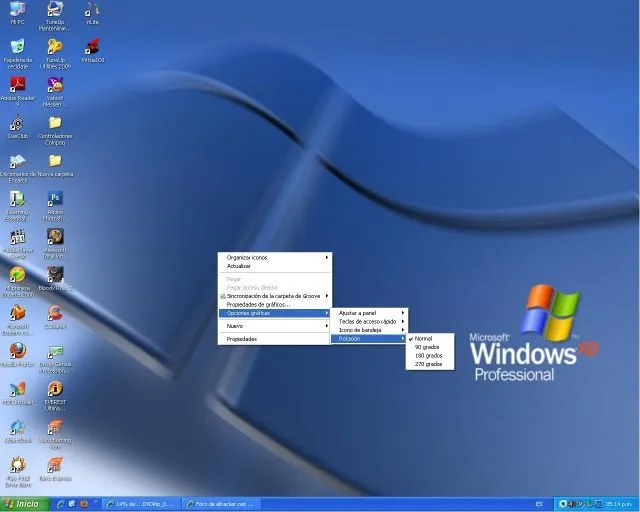Viewport: 640px width, 512px height.
Task: Set rotation to 180 grados
Action: [430, 356]
